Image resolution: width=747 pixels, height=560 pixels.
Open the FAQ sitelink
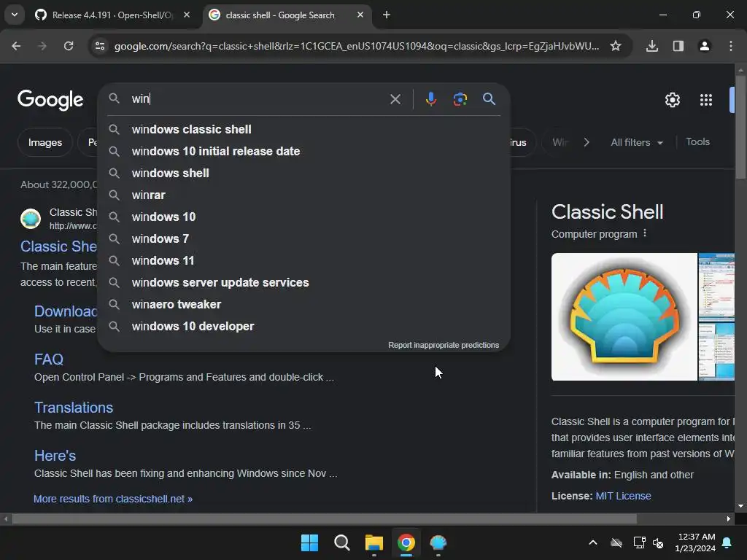(49, 359)
